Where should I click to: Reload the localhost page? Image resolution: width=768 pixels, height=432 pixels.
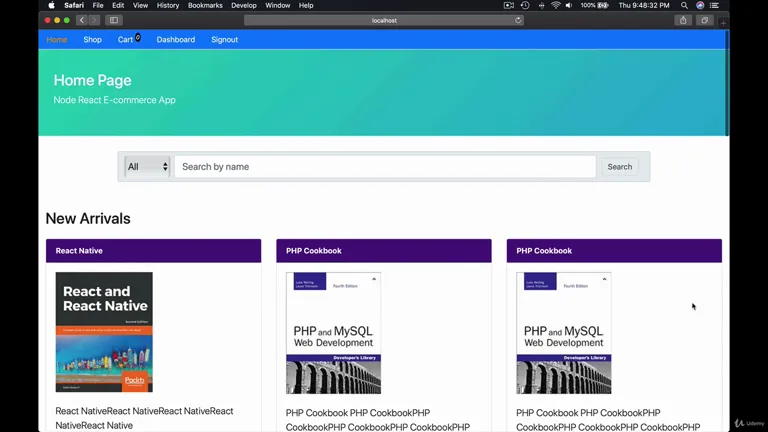[518, 20]
